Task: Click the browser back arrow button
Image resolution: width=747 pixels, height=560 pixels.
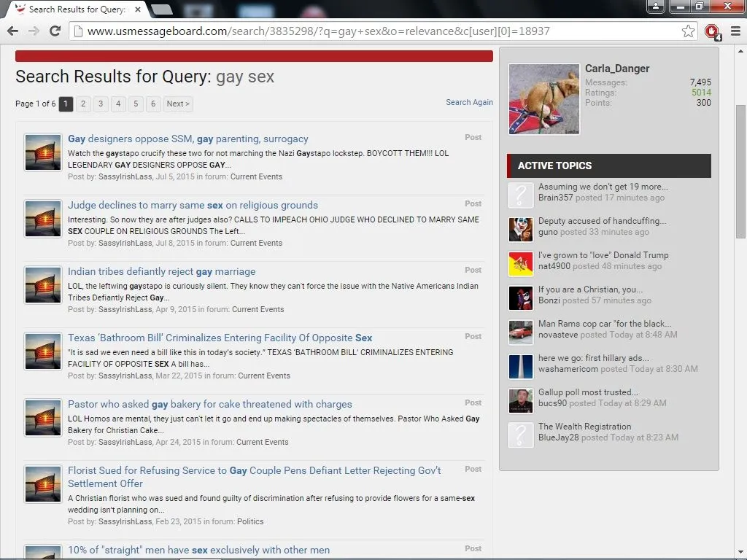Action: point(12,31)
